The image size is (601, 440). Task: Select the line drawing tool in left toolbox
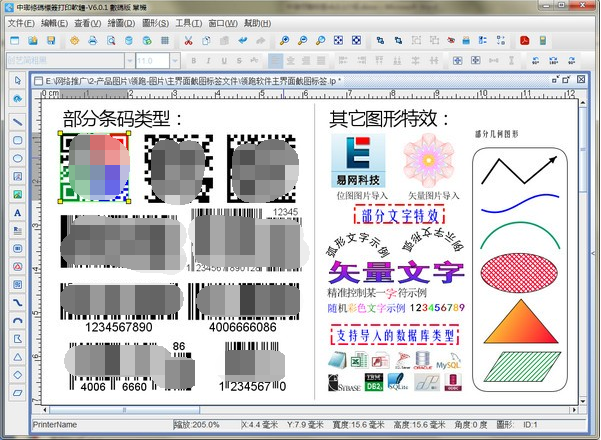coord(18,120)
